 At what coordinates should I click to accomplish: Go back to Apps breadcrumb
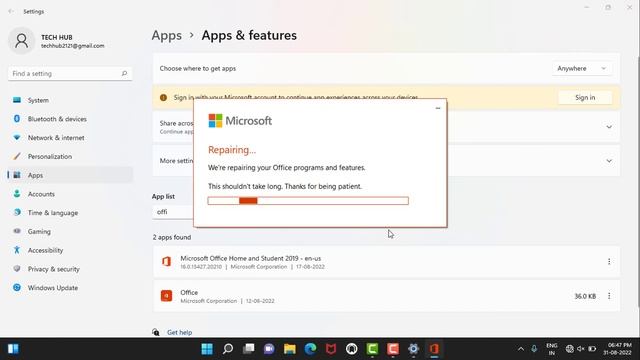click(x=167, y=36)
